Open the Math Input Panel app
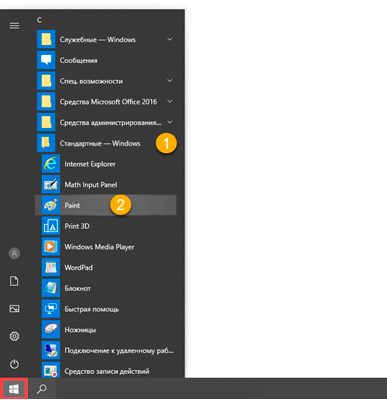This screenshot has height=400, width=387. (105, 185)
